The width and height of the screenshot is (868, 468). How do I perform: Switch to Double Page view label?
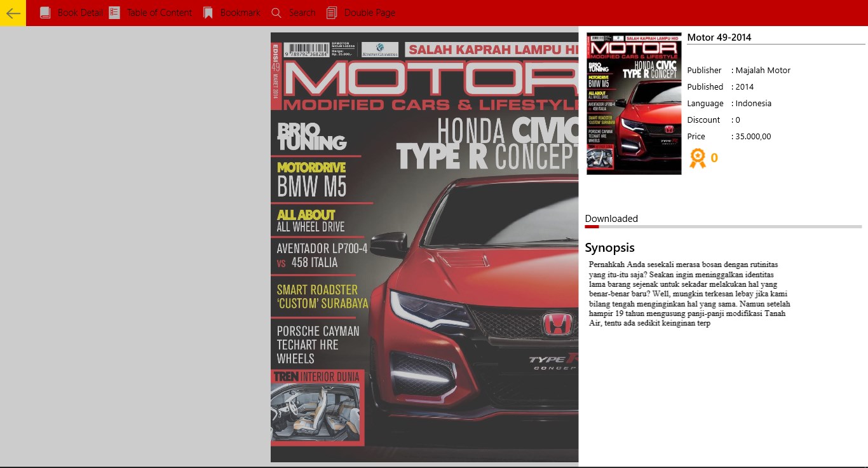tap(370, 13)
